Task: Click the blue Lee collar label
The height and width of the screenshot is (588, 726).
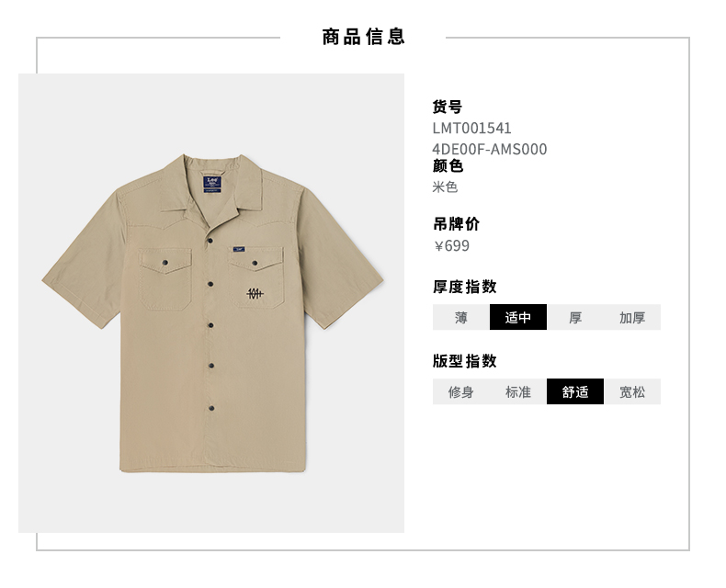Action: [212, 184]
